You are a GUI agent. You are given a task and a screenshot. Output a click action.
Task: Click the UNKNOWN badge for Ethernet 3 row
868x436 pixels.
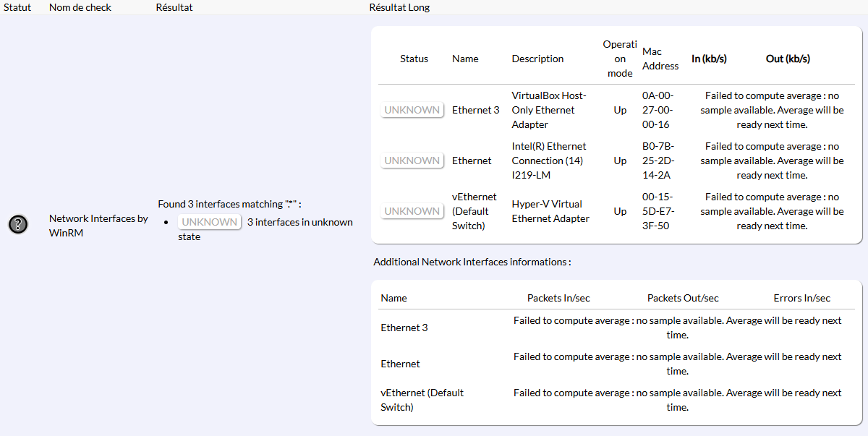(412, 110)
